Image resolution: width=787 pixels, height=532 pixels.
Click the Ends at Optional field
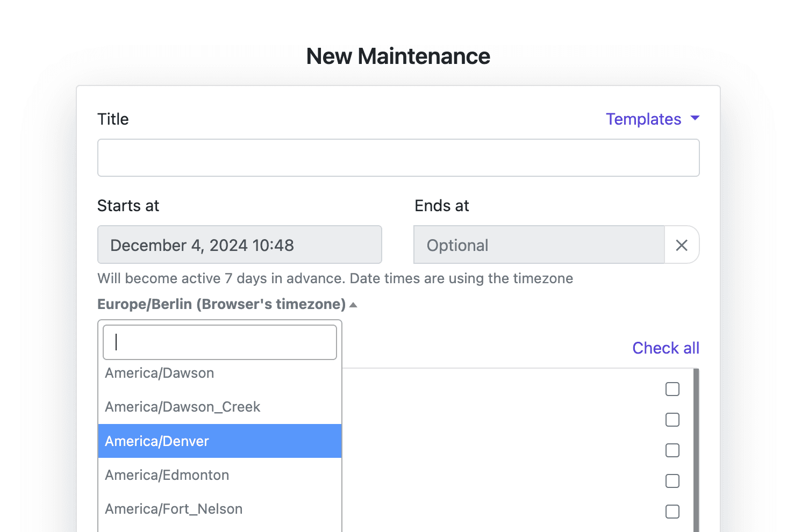pos(538,245)
